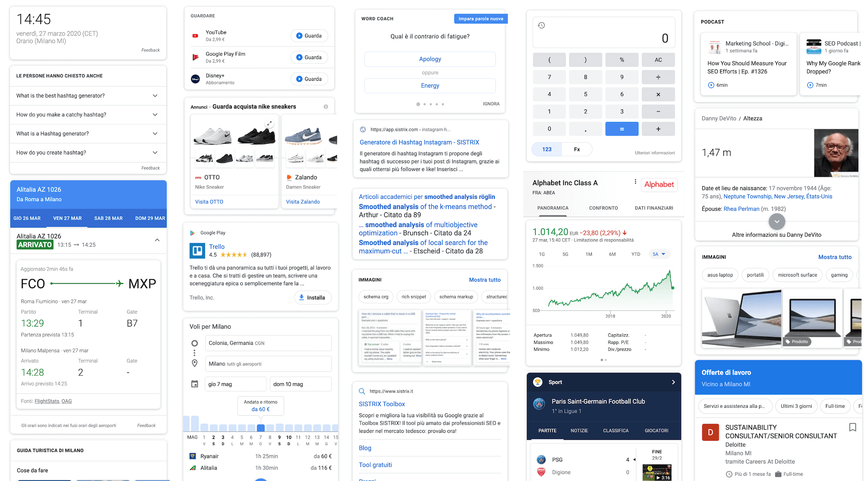Open Generatore di Hashtag Instagram link
Screen dimensions: 868x481
[419, 142]
